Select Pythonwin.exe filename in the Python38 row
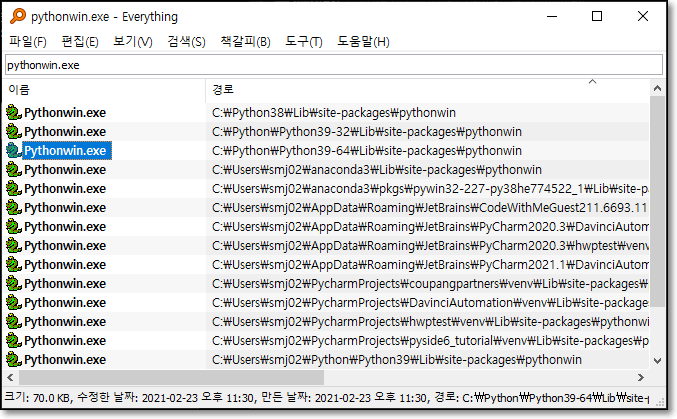Image resolution: width=677 pixels, height=419 pixels. [65, 113]
